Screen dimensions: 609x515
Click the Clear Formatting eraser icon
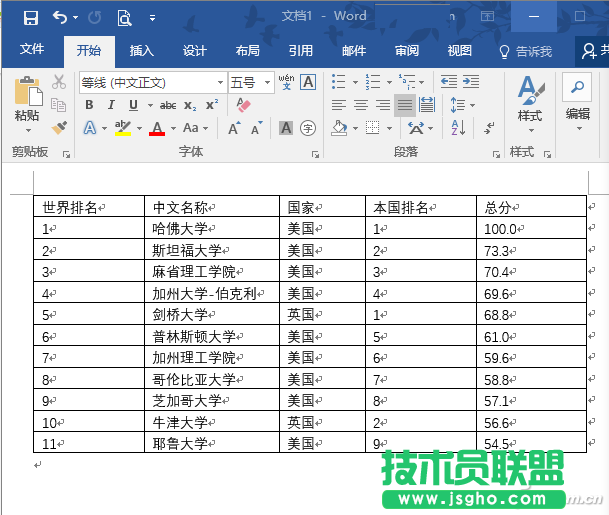tap(243, 104)
